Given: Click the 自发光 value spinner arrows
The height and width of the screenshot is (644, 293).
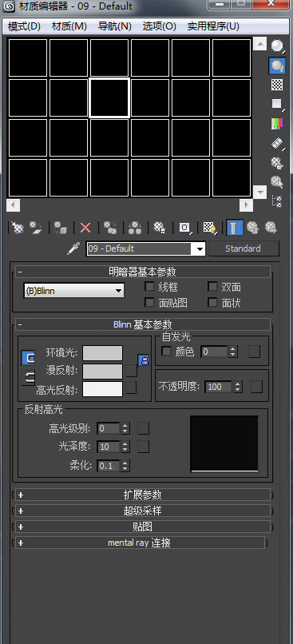Looking at the screenshot, I should coord(233,352).
